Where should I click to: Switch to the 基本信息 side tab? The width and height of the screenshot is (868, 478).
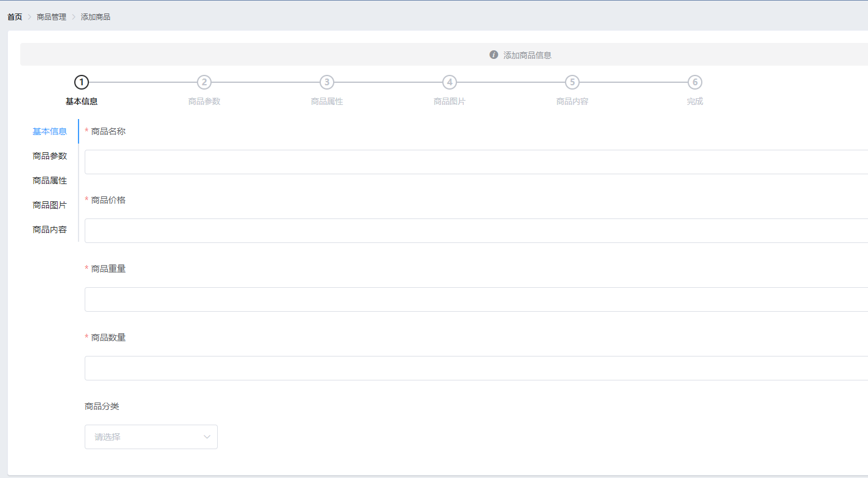[50, 131]
